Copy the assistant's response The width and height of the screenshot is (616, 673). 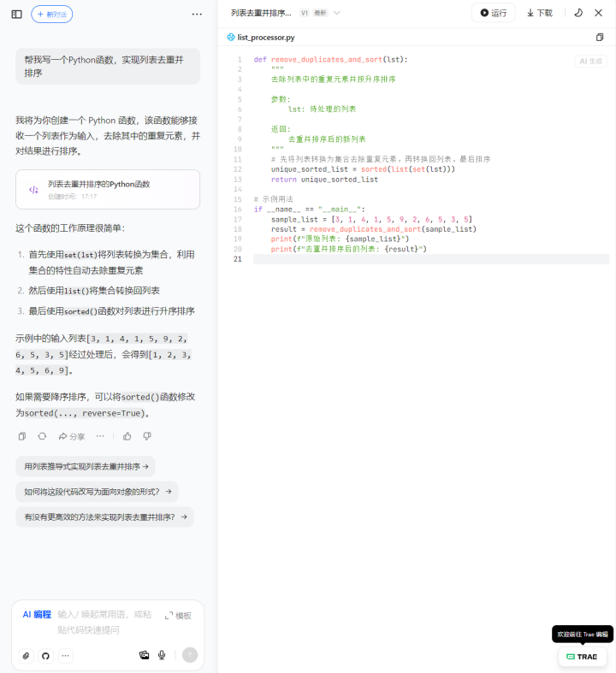click(x=22, y=436)
